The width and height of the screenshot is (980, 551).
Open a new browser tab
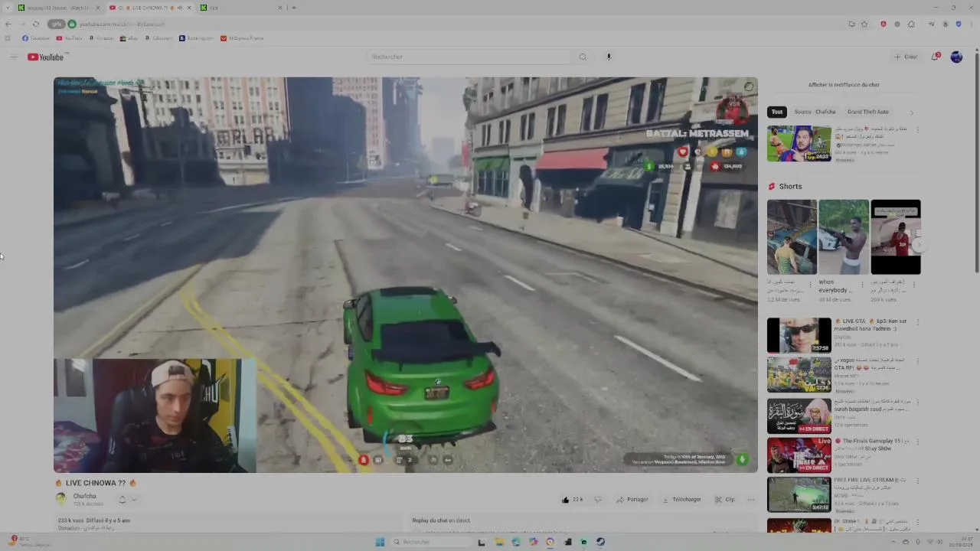(x=294, y=8)
